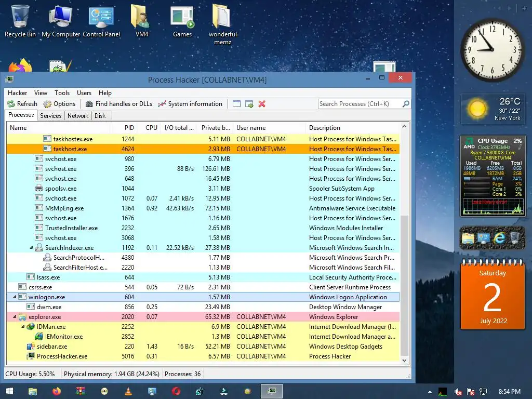
Task: Click the search magnifier icon
Action: pyautogui.click(x=405, y=104)
